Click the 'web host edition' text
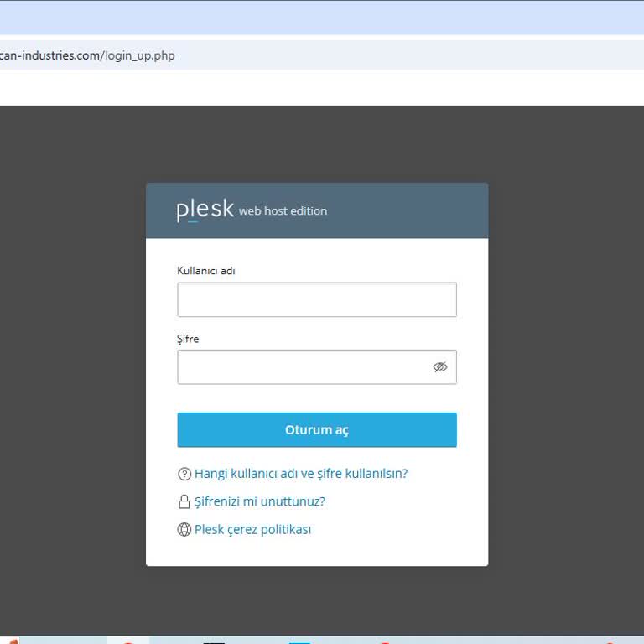Screen dimensions: 644x644 tap(283, 211)
